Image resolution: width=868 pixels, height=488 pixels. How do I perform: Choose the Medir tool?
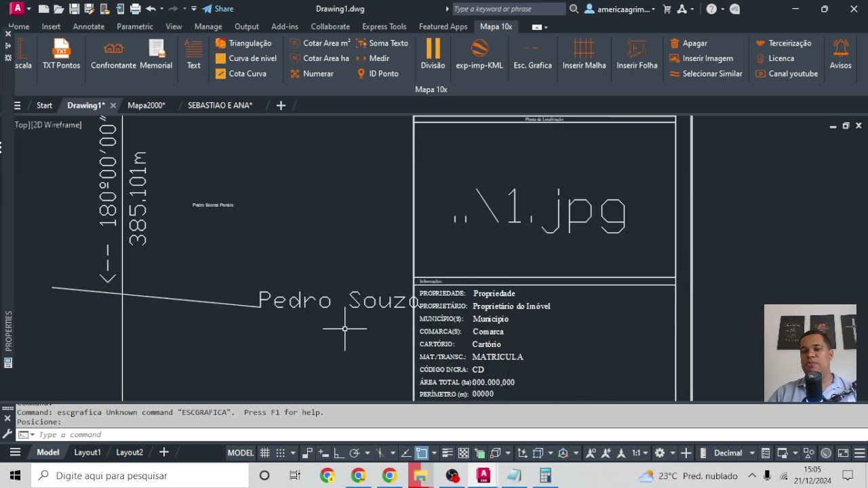[x=373, y=58]
